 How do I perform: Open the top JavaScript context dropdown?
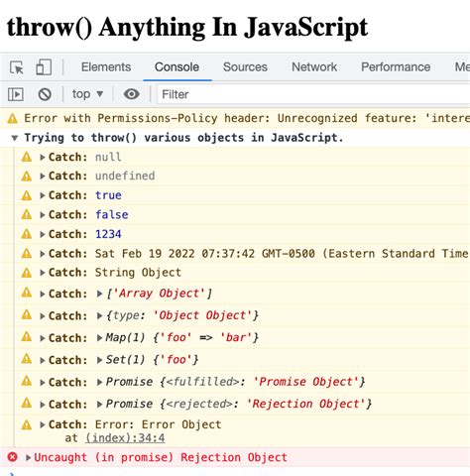87,94
